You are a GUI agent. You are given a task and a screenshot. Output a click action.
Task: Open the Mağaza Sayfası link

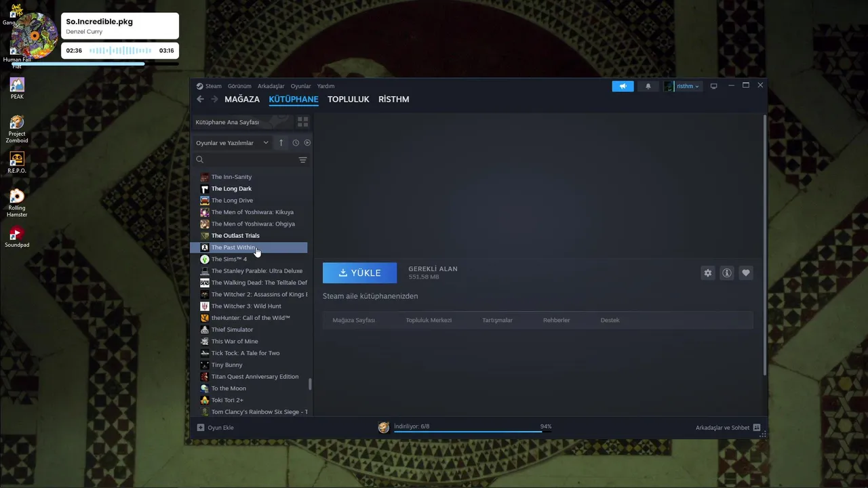pos(353,320)
